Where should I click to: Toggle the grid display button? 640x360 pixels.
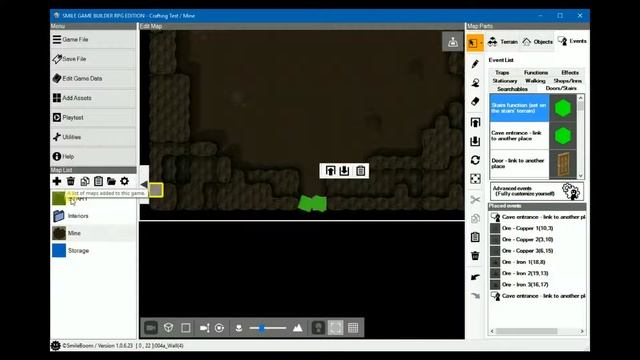(x=353, y=328)
